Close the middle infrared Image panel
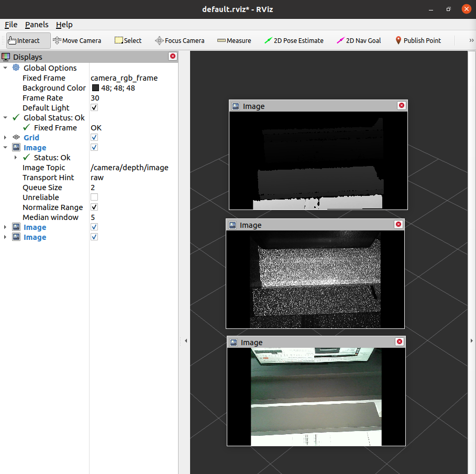The image size is (476, 474). coord(398,224)
